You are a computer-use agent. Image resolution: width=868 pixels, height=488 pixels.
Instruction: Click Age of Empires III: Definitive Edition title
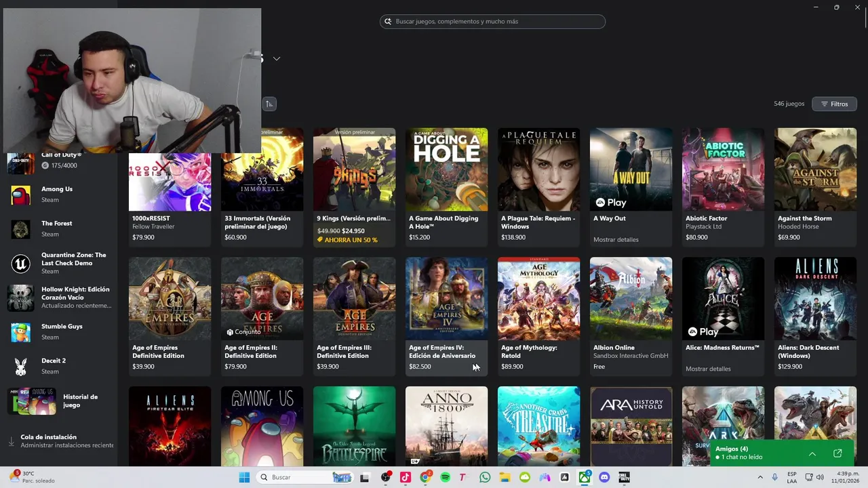344,352
